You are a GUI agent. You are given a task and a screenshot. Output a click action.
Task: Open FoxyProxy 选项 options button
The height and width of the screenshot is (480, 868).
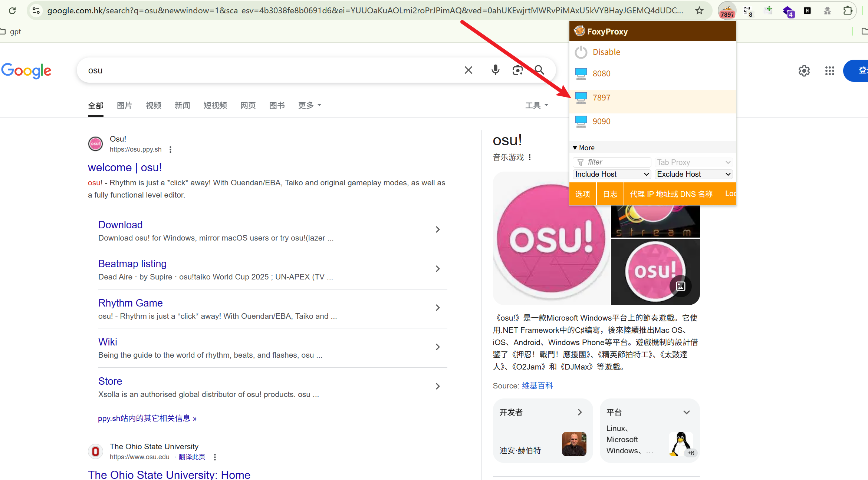point(583,194)
